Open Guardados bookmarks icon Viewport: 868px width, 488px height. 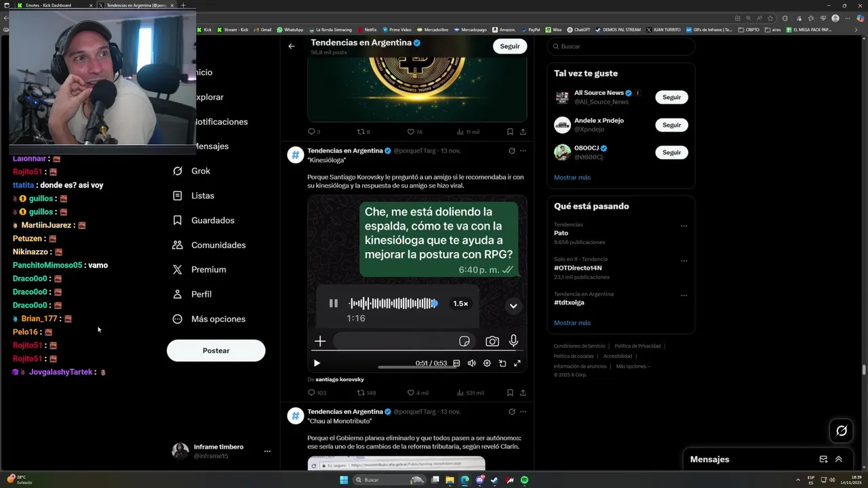point(178,220)
